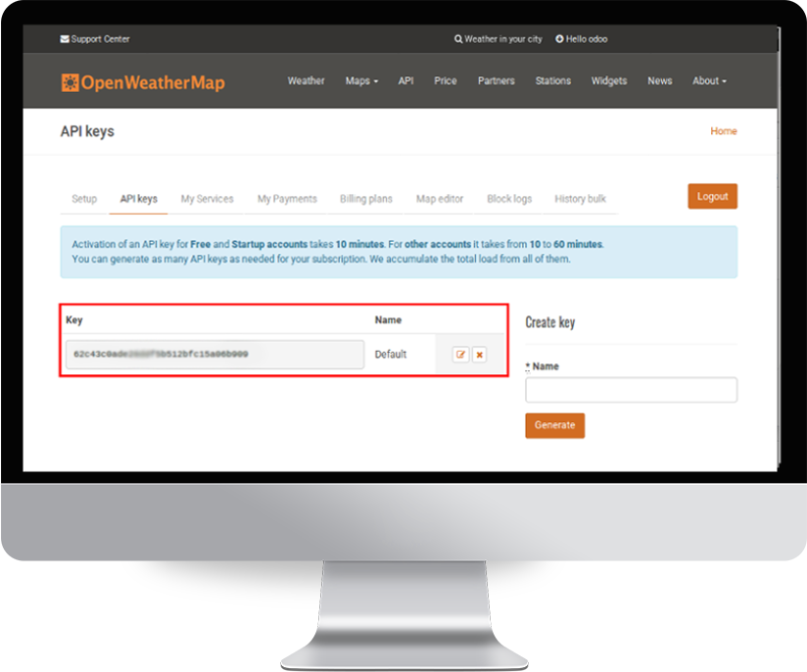Click the Generate button

tap(554, 425)
